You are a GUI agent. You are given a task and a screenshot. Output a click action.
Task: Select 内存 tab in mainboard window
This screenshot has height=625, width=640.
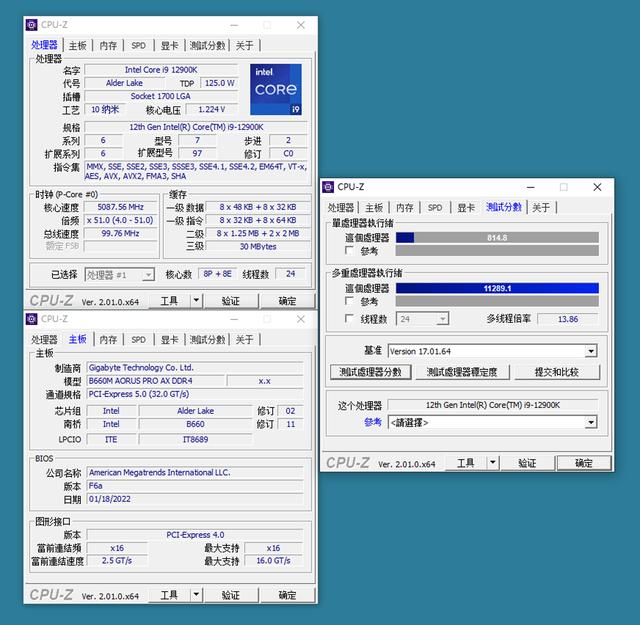pos(108,340)
